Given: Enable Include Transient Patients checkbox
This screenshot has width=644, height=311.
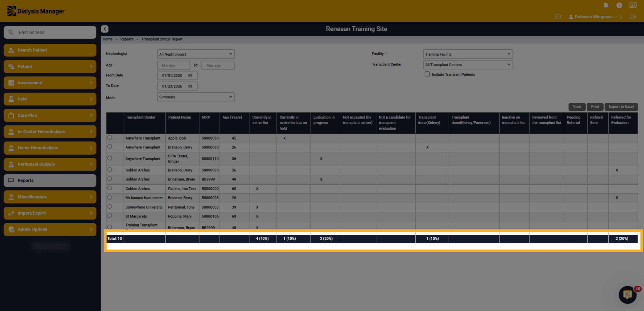Looking at the screenshot, I should 427,74.
